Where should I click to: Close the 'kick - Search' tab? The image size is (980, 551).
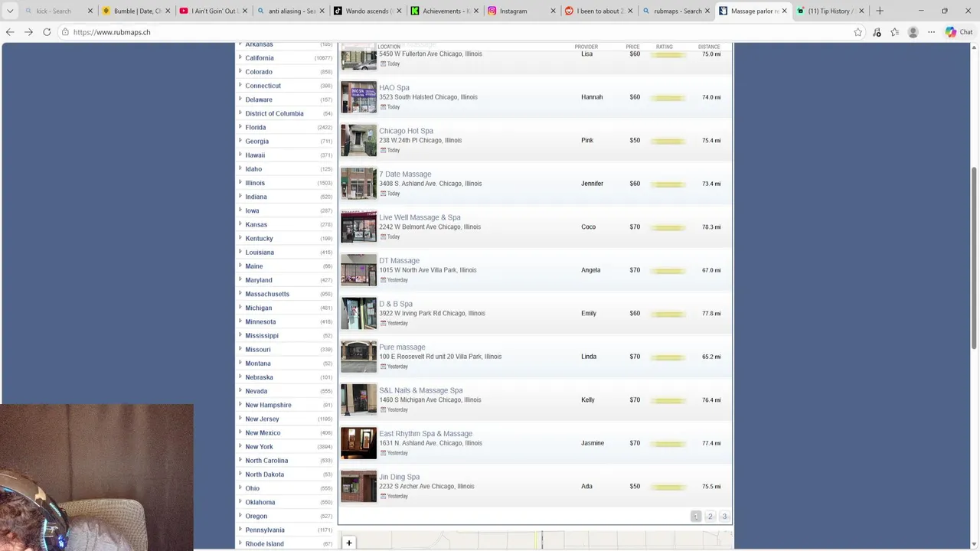(x=90, y=11)
